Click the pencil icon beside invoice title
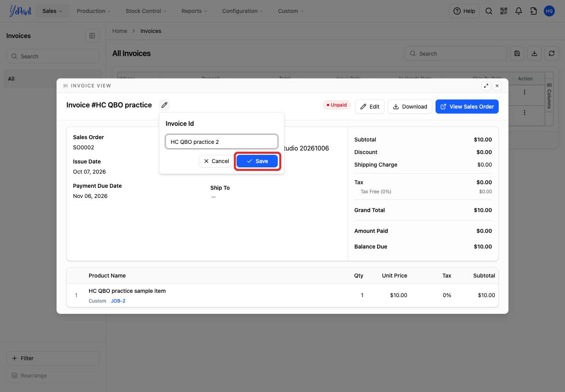 (x=164, y=105)
